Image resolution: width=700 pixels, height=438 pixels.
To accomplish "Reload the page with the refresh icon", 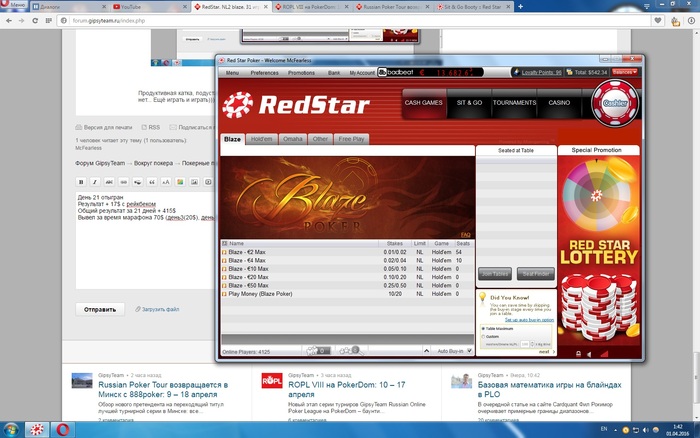I will pos(35,21).
